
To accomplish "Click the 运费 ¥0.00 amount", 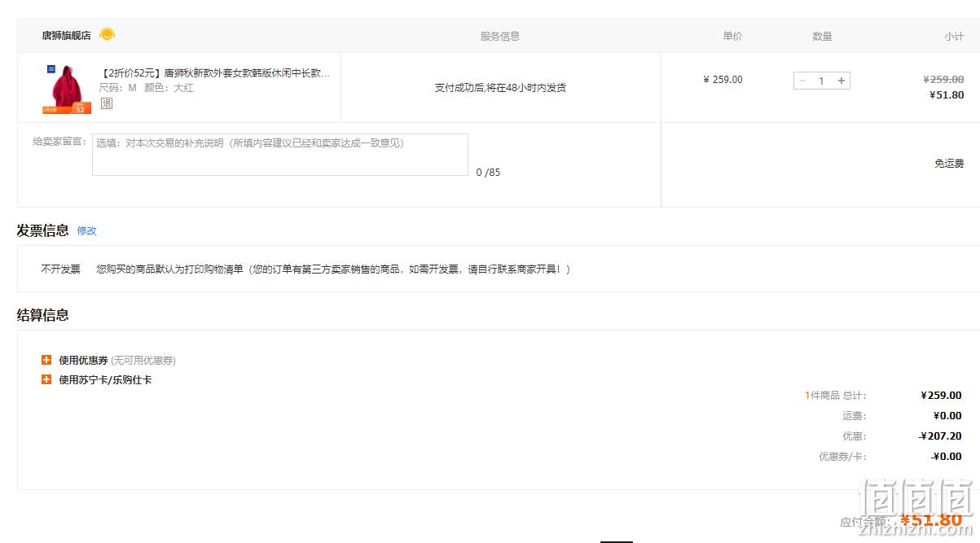I will [x=947, y=416].
